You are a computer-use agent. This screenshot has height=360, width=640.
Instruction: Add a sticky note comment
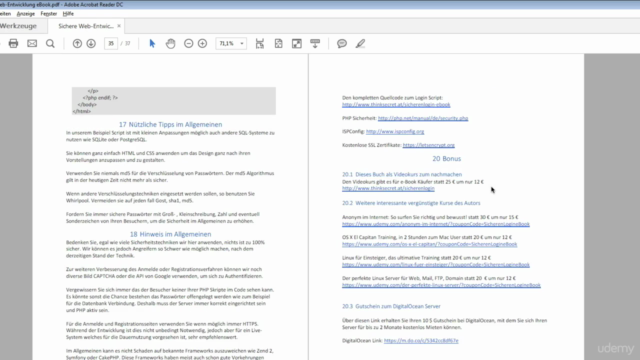pos(342,43)
